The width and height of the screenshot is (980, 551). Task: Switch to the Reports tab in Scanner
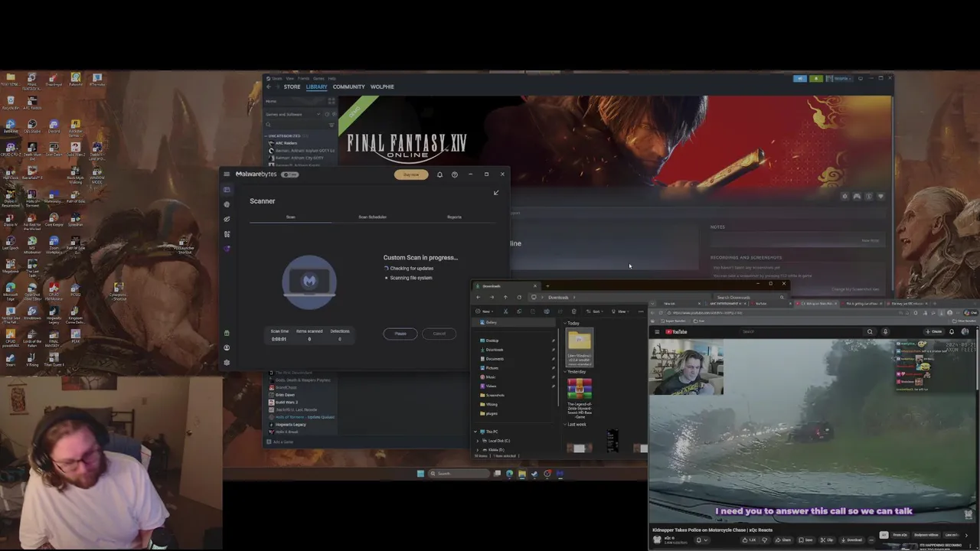[454, 217]
